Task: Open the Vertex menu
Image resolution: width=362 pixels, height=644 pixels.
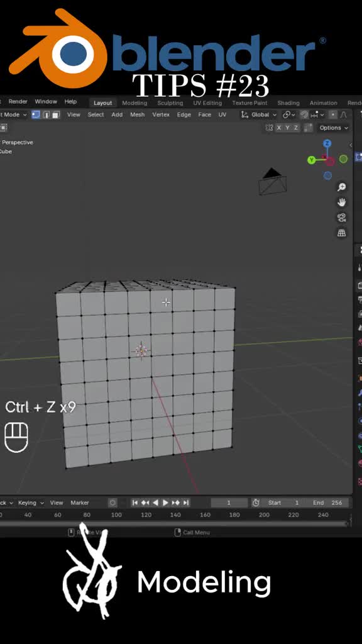Action: coord(161,114)
